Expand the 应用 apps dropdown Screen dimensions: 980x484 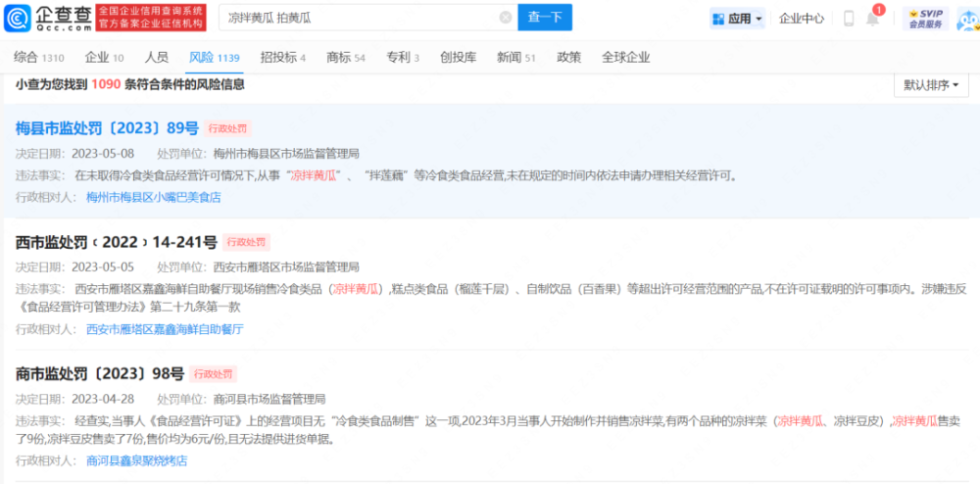pyautogui.click(x=736, y=18)
